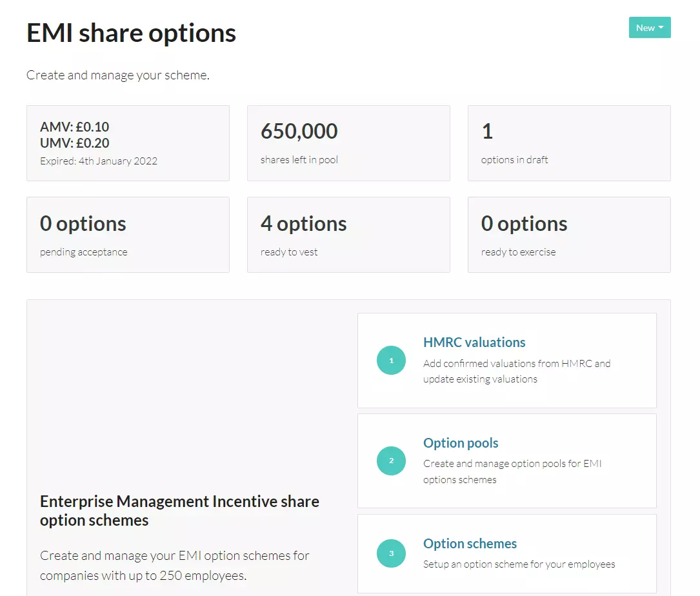Screen dimensions: 700x596
Task: Open the New dropdown button
Action: (650, 28)
